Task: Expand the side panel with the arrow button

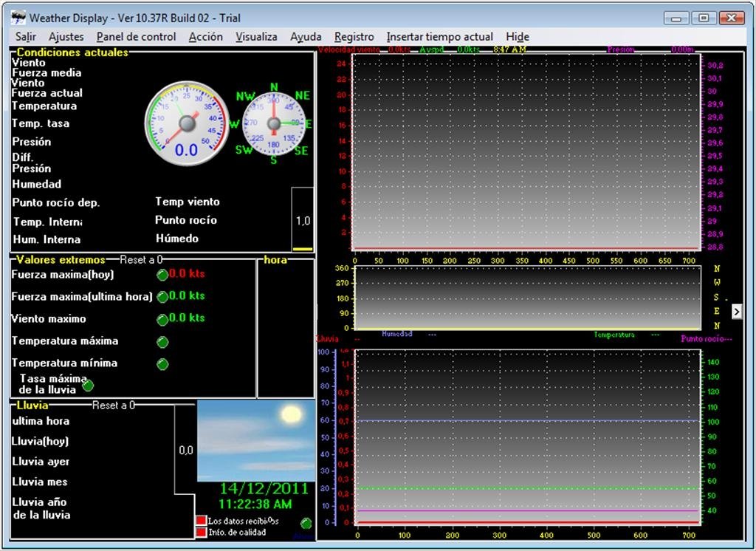Action: (736, 312)
